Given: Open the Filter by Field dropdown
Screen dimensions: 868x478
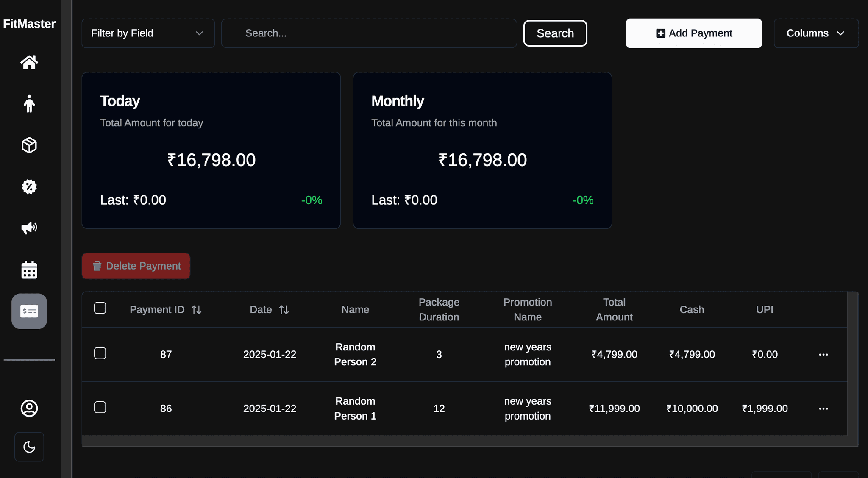Looking at the screenshot, I should [x=147, y=33].
